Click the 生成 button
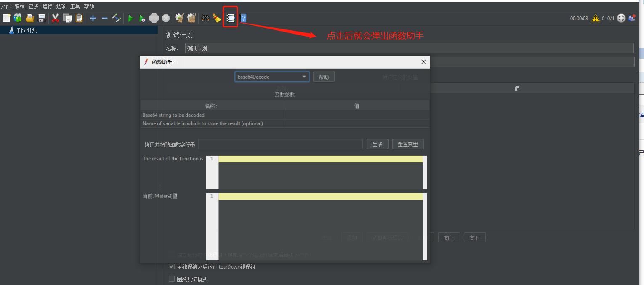This screenshot has height=285, width=644. coord(378,144)
